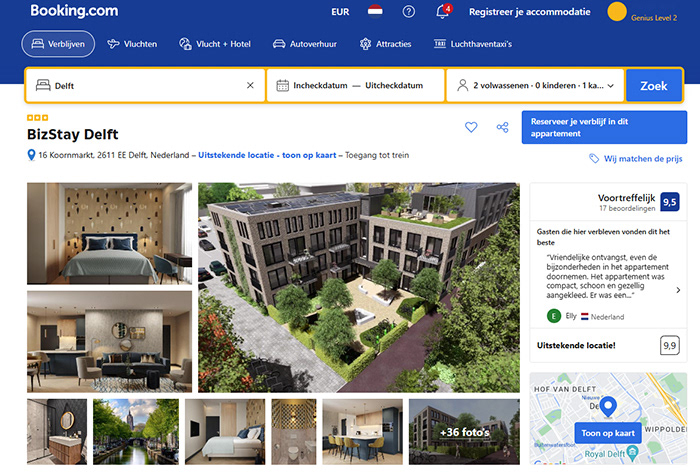700x472 pixels.
Task: Open the kitchen with yellow stools thumbnail
Action: coord(362,432)
